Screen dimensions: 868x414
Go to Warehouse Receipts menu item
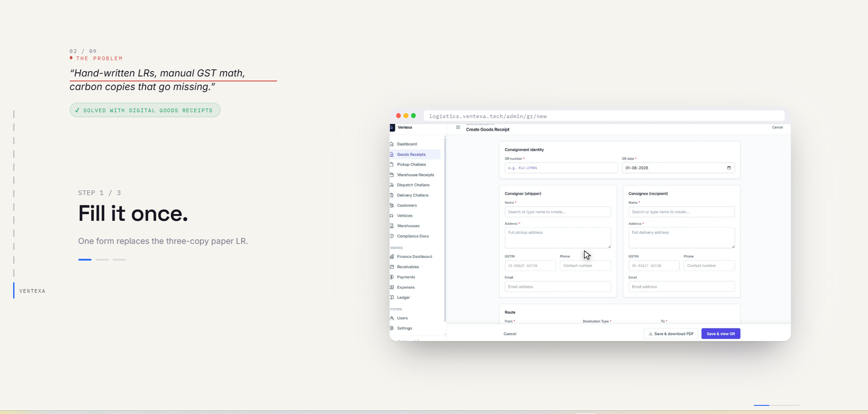pos(415,175)
